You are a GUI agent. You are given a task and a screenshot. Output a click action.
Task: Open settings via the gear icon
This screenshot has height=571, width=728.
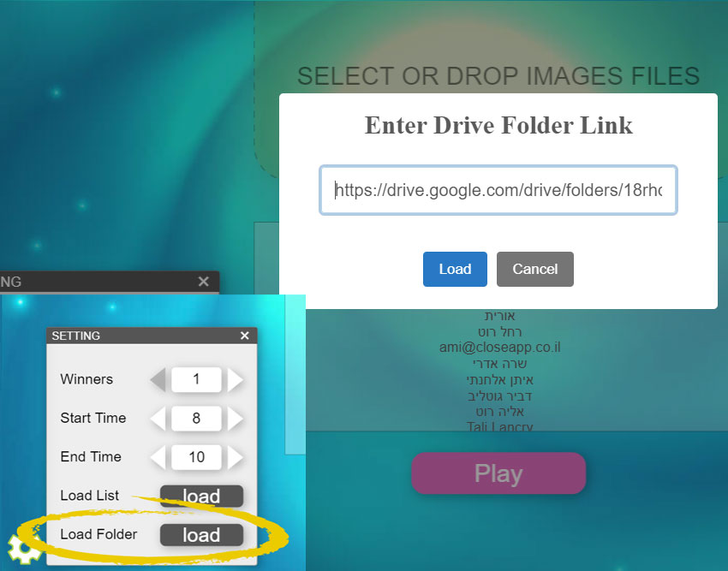pyautogui.click(x=23, y=548)
